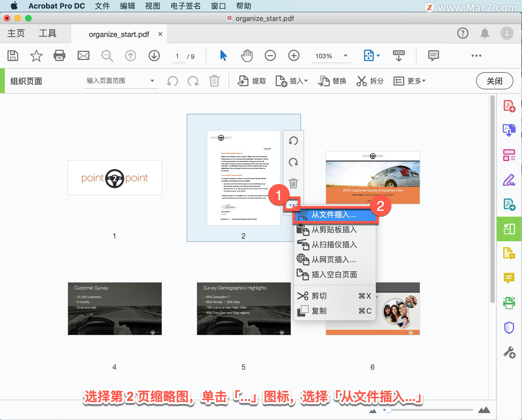Expand the 103% zoom level dropdown

tap(345, 56)
